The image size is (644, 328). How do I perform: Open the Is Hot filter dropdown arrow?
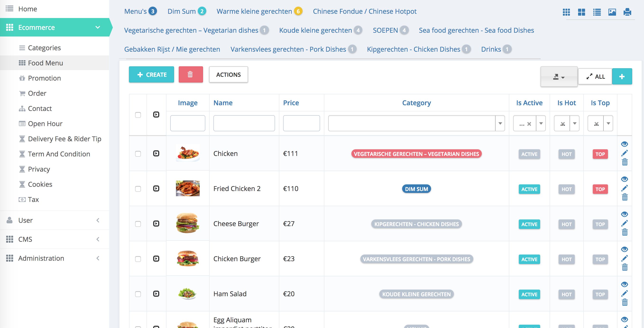(x=575, y=123)
